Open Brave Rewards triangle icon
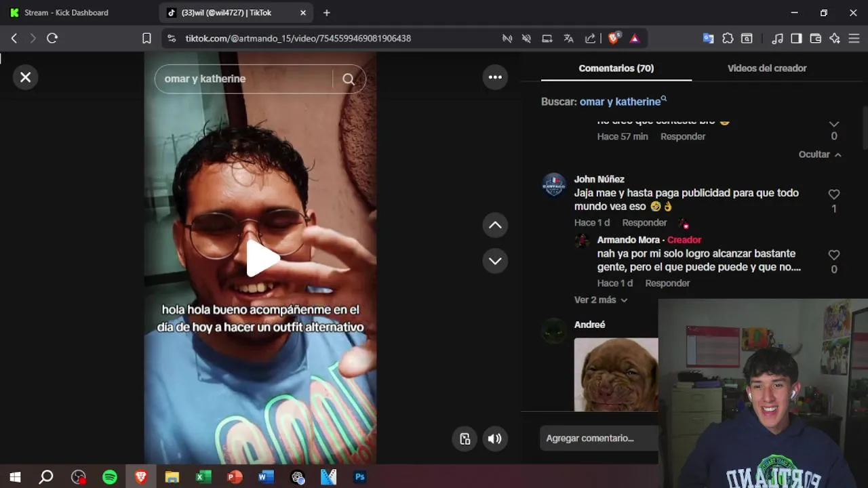The image size is (868, 488). 635,39
